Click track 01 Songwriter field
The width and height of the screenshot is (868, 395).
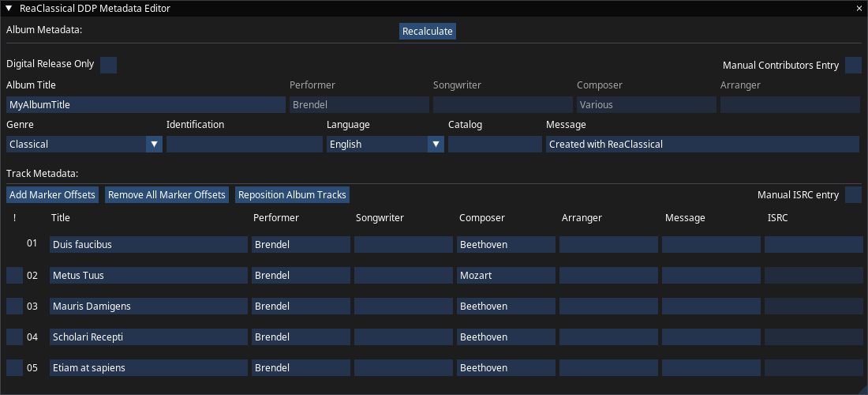403,244
